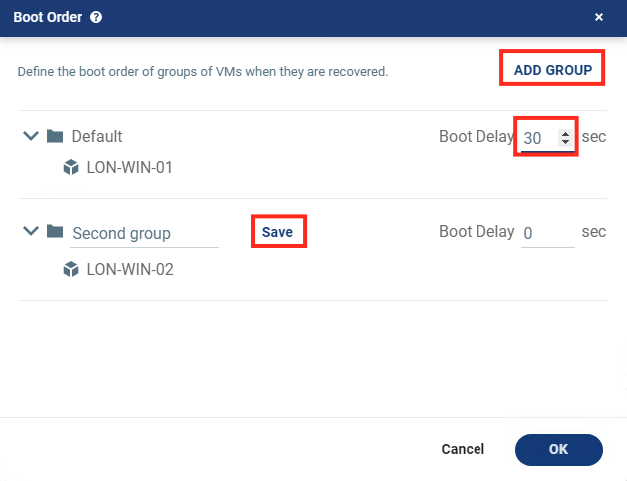Collapse the Default group chevron
627x481 pixels.
tap(30, 136)
